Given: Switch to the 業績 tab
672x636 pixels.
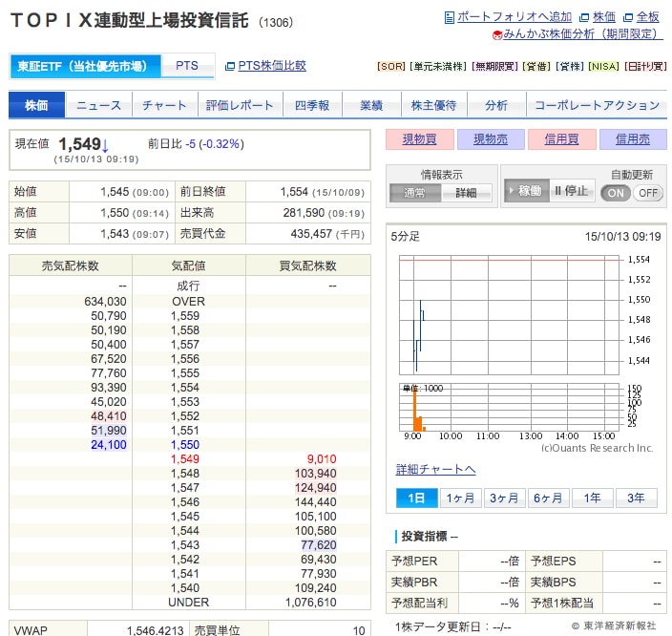Looking at the screenshot, I should [371, 105].
